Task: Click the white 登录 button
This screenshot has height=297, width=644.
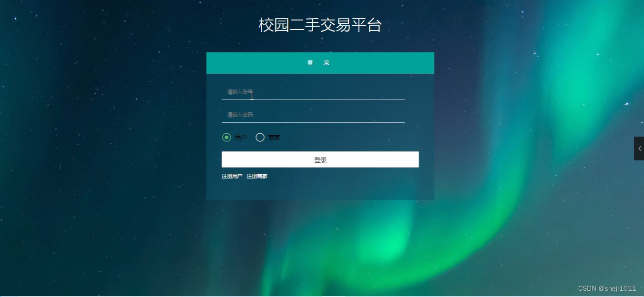Action: (320, 159)
